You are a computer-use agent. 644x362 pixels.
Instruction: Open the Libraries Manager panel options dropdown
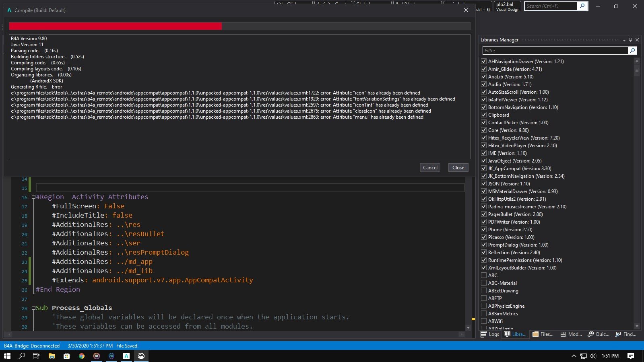tap(624, 40)
